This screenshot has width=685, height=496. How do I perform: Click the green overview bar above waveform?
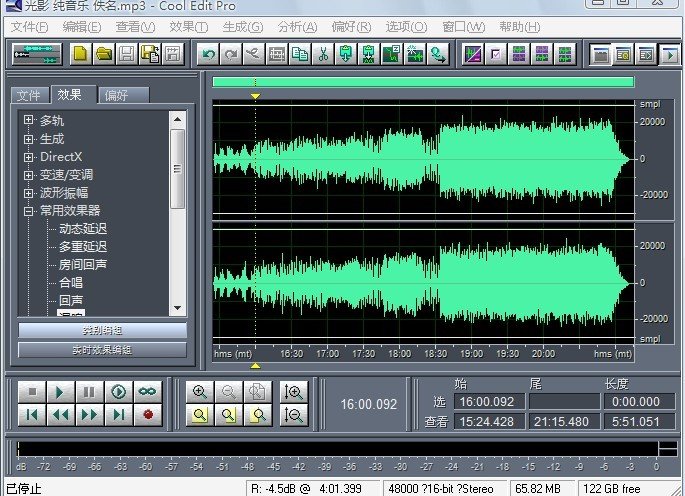[x=422, y=82]
